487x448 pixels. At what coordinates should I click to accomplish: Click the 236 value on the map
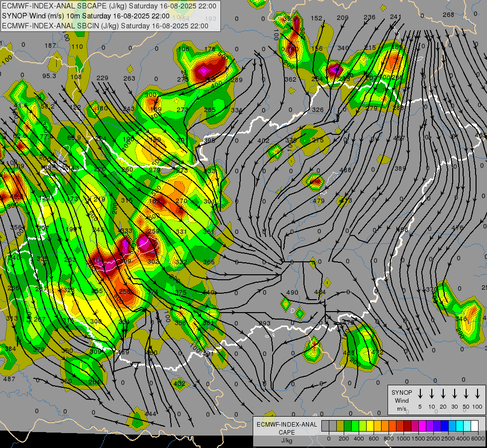369,17
